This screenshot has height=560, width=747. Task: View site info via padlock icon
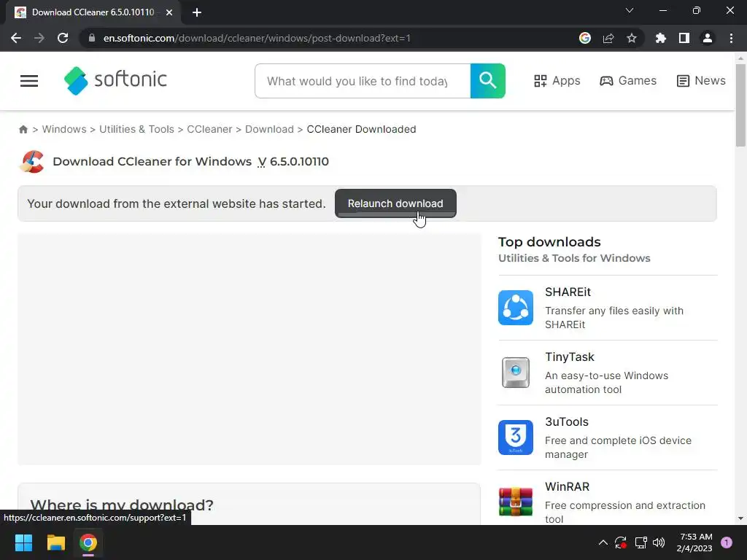click(x=92, y=38)
